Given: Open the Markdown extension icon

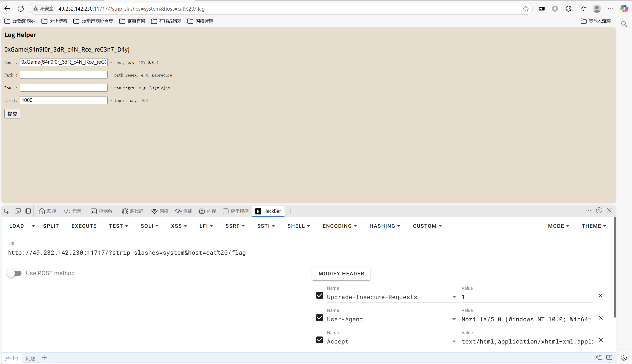Looking at the screenshot, I should [x=542, y=9].
